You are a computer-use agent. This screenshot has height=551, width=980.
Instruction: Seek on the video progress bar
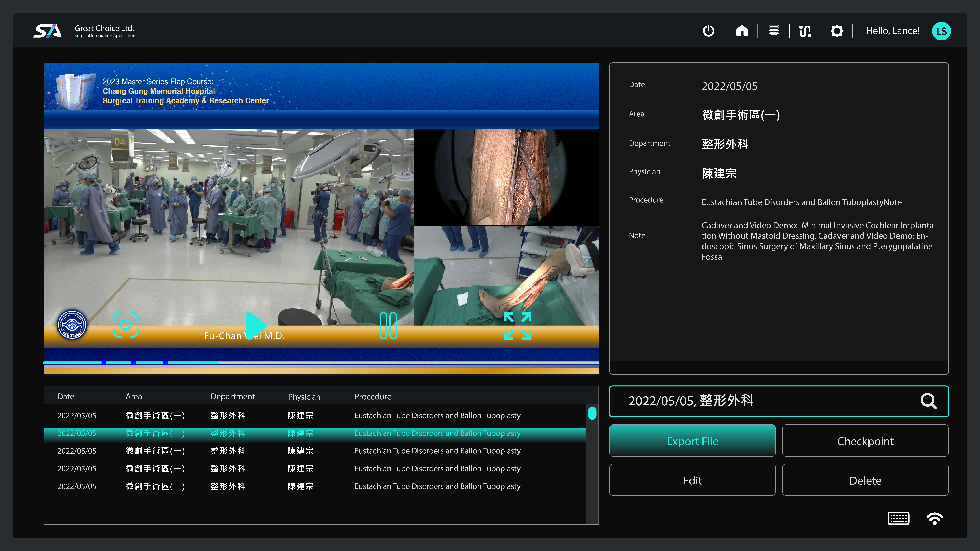(321, 363)
